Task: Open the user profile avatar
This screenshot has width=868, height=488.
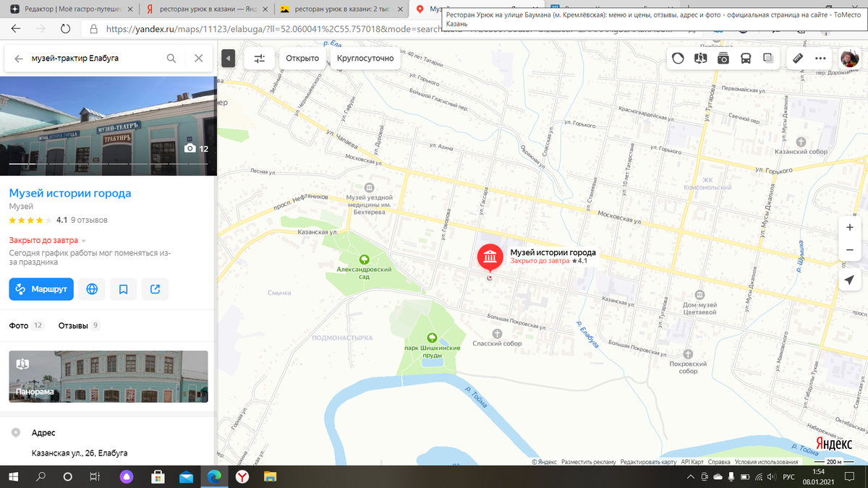Action: click(849, 59)
